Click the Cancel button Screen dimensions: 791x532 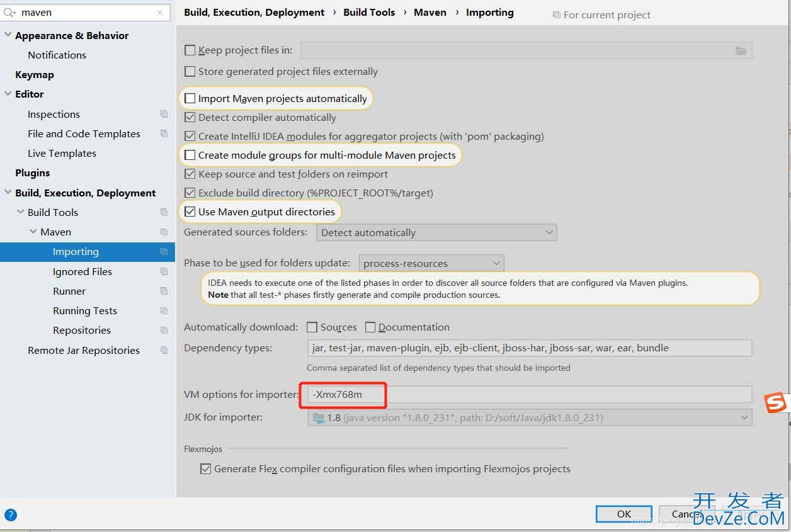point(687,514)
